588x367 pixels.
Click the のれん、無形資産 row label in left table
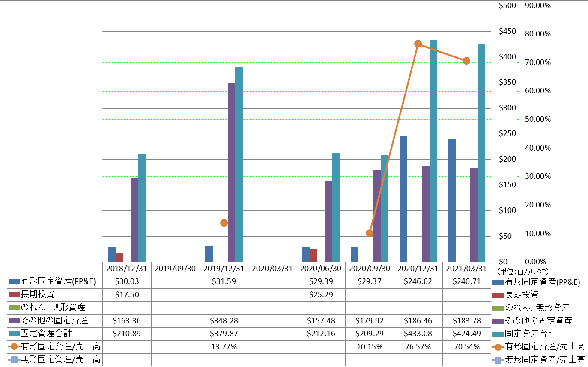[53, 308]
